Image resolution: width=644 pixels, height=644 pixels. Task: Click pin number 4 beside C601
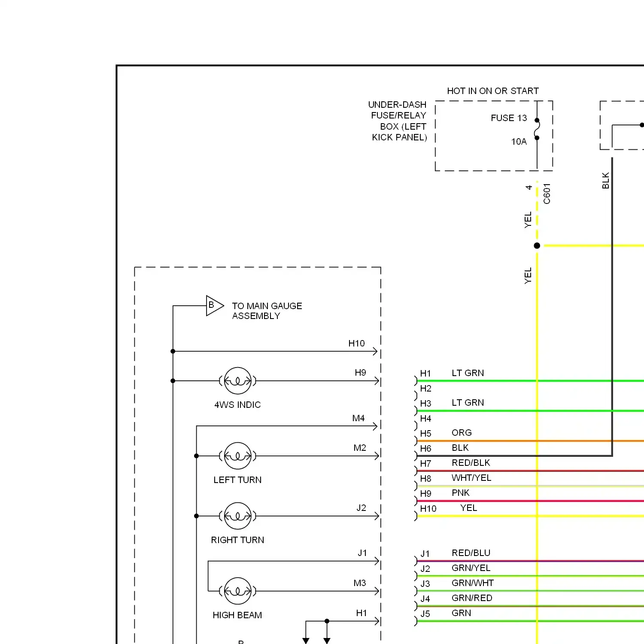point(529,188)
